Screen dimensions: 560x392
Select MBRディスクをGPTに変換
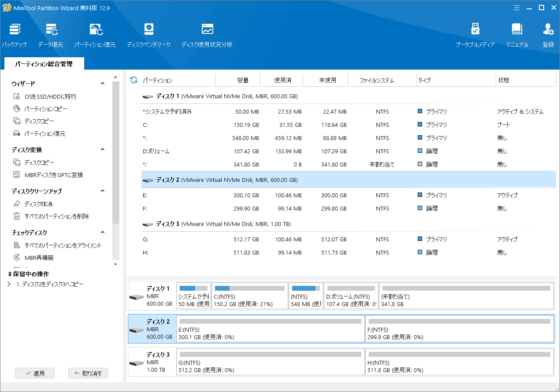point(48,175)
